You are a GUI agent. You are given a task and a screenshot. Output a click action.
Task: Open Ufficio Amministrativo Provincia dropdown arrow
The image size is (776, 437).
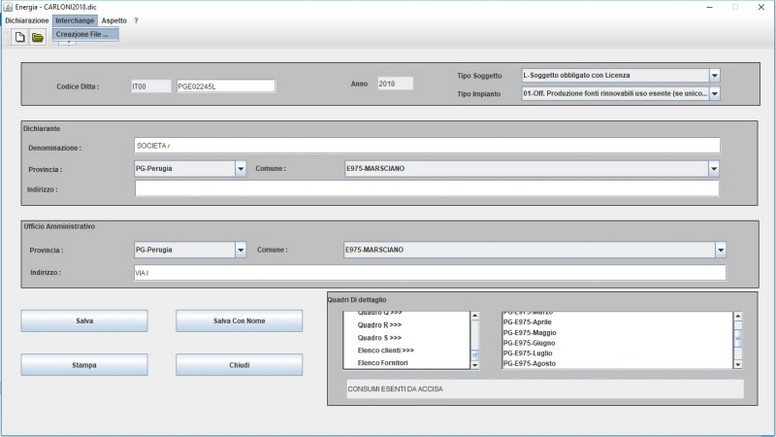click(x=241, y=250)
